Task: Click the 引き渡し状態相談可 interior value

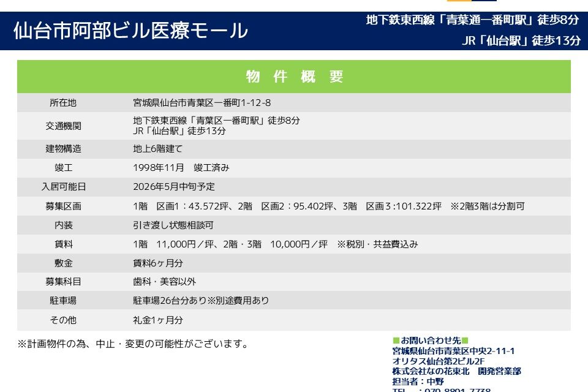Action: (x=173, y=225)
